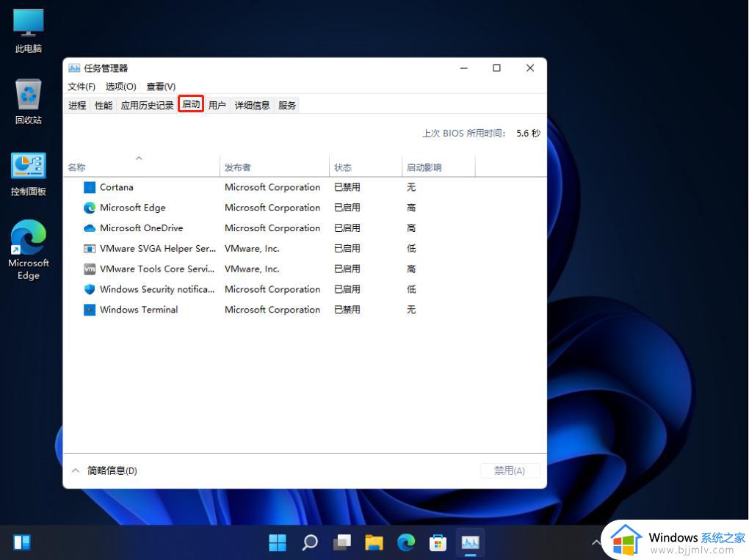Switch to the 详细信息 tab

(x=252, y=105)
